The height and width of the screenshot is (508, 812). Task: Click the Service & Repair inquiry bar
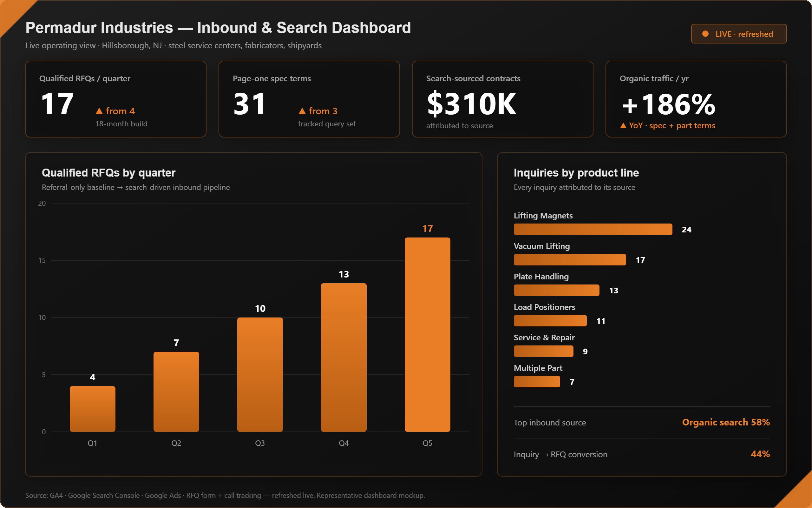543,351
